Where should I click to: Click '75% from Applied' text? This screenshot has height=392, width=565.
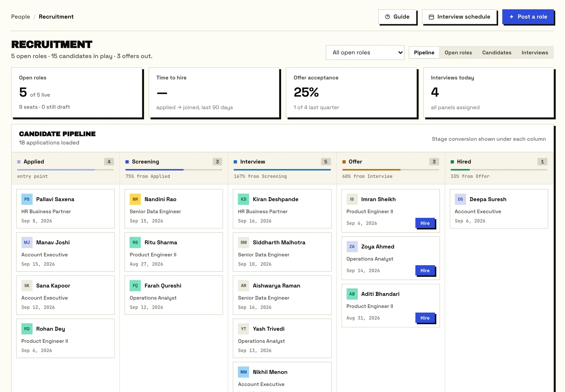click(148, 176)
